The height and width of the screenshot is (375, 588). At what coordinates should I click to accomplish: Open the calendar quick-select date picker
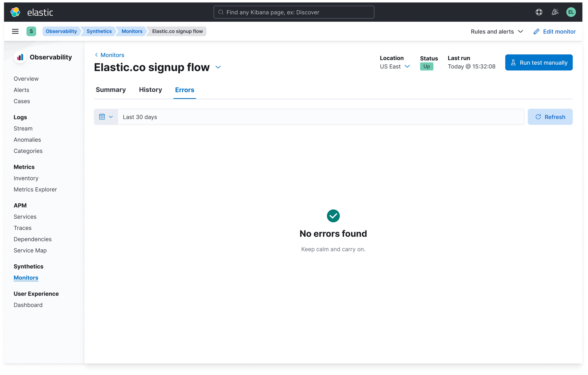[x=106, y=117]
